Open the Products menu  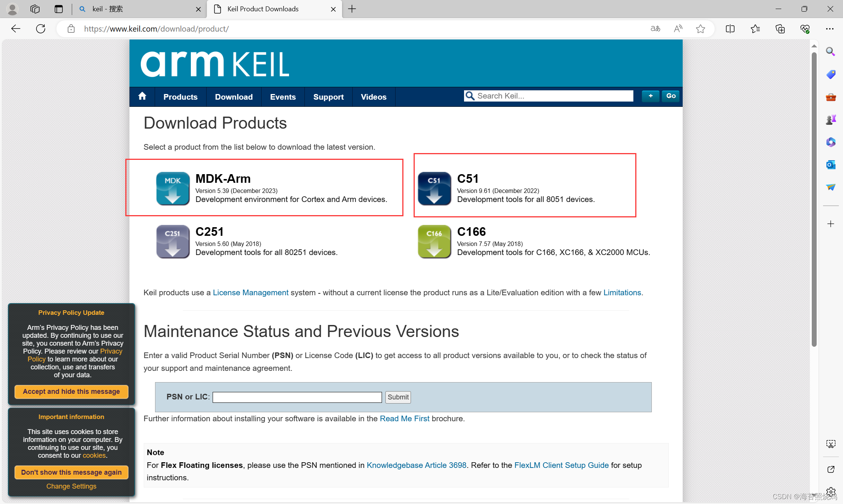point(180,97)
